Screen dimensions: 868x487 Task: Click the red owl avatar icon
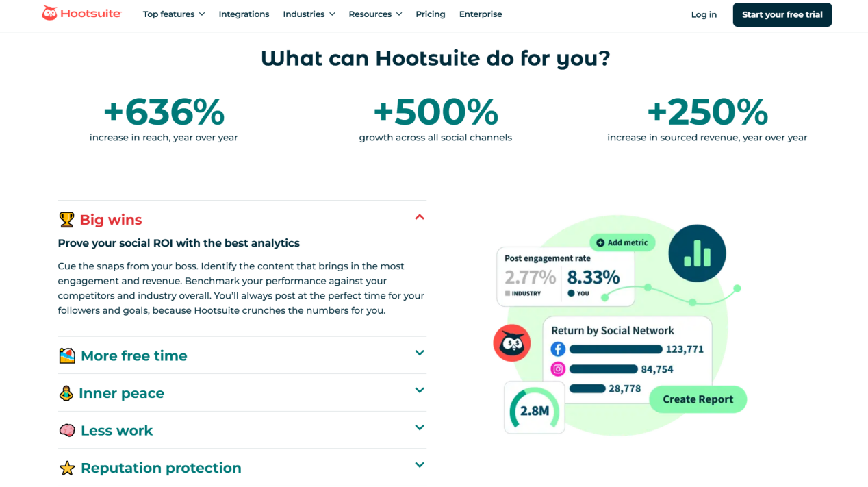[x=512, y=343]
